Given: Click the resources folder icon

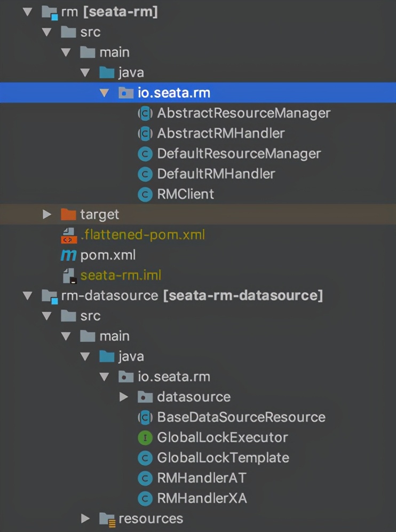Looking at the screenshot, I should pos(107,519).
